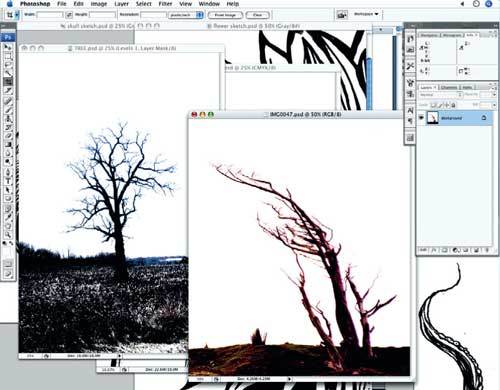The height and width of the screenshot is (390, 500).
Task: Open the Layers panel options menu
Action: 494,87
